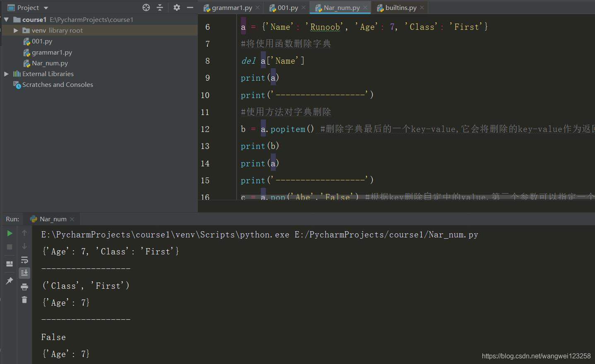Viewport: 595px width, 364px height.
Task: Print the console output
Action: [x=24, y=287]
